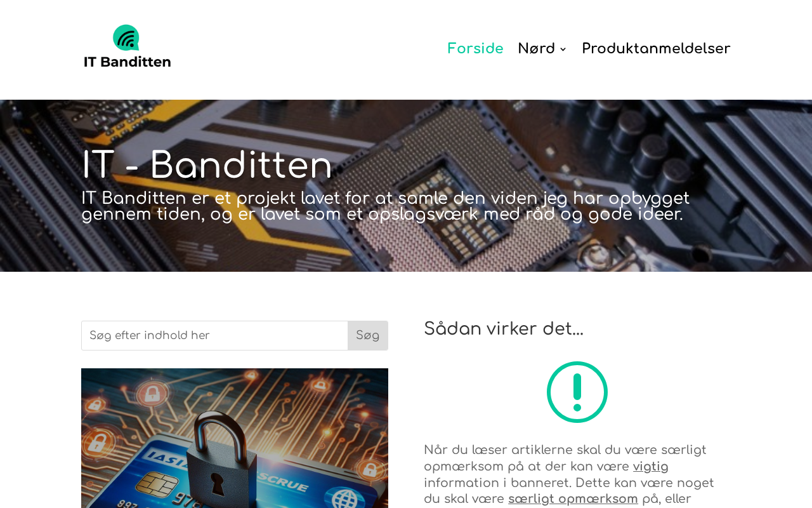Click the Søg search button
This screenshot has height=508, width=812.
coord(368,335)
